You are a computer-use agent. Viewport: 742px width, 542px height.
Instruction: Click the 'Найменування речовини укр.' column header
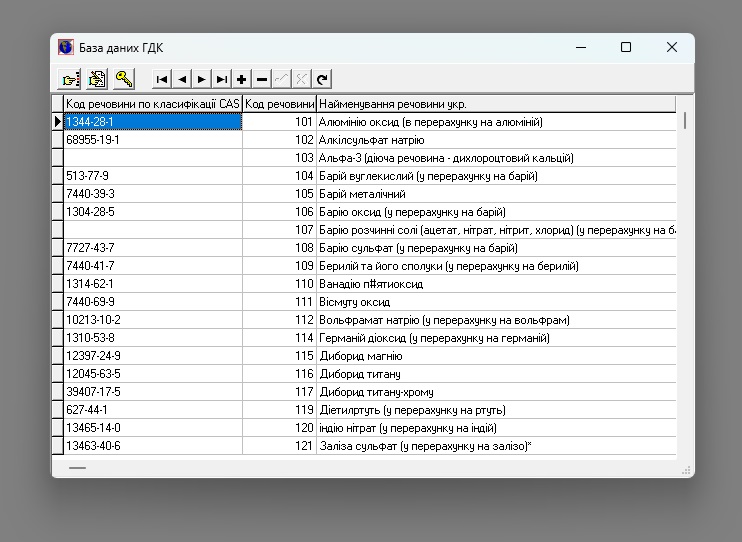pos(495,104)
